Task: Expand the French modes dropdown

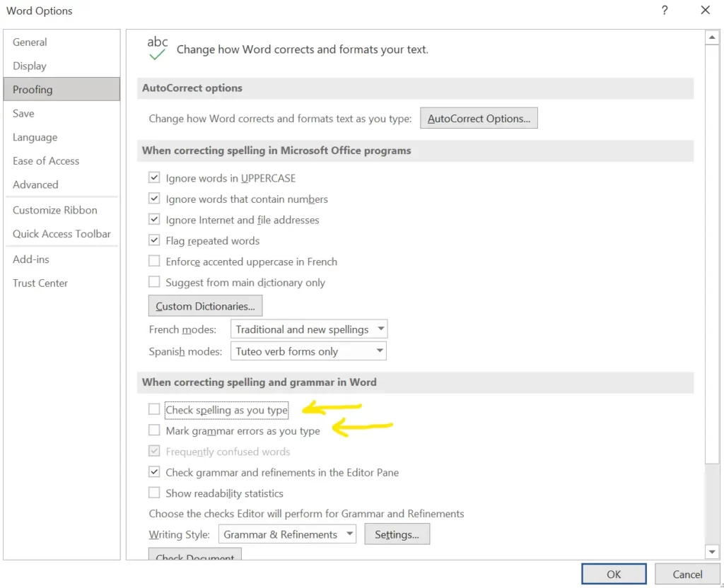Action: coord(380,329)
